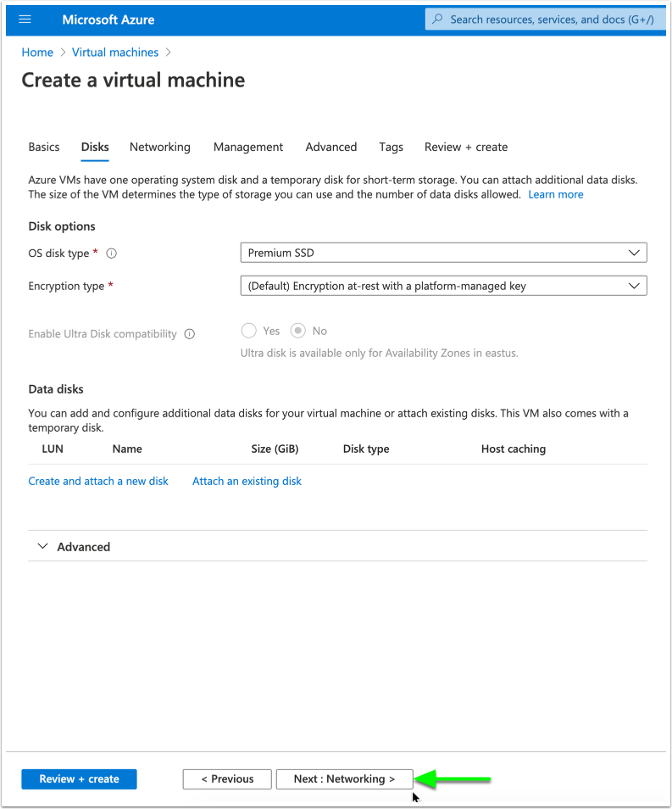The image size is (672, 809).
Task: Click the search magnifier icon
Action: [x=437, y=20]
